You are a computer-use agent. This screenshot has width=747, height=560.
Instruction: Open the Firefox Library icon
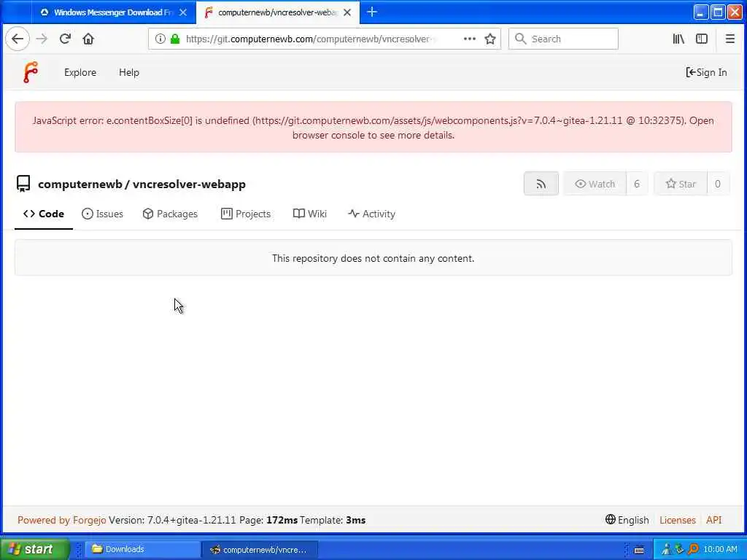tap(678, 39)
